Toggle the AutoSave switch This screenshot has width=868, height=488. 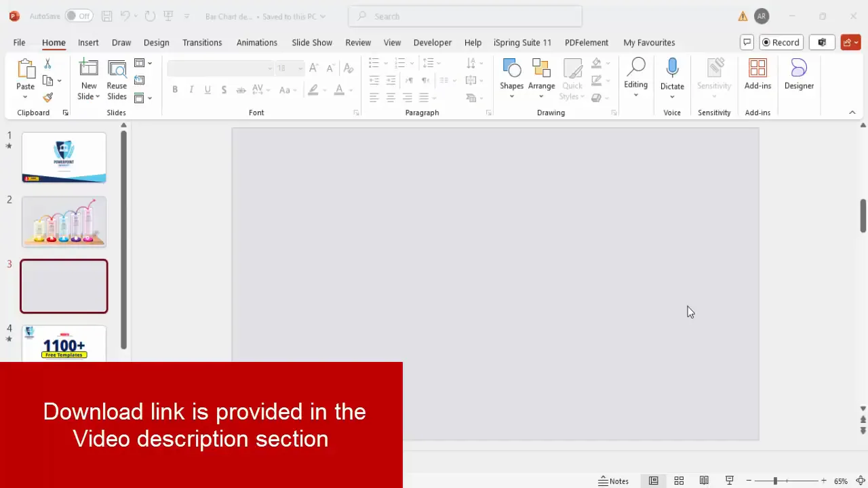pos(79,16)
